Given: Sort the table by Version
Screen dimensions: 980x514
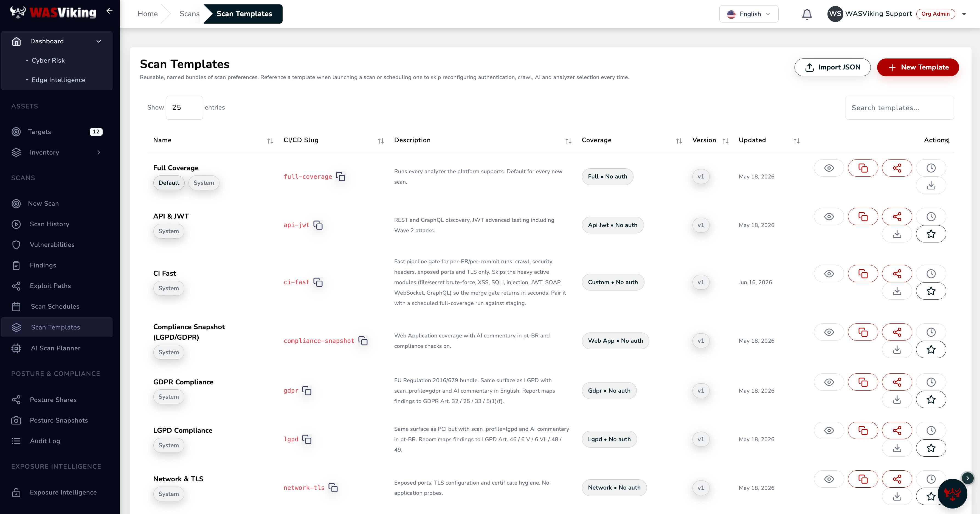Looking at the screenshot, I should click(x=725, y=141).
